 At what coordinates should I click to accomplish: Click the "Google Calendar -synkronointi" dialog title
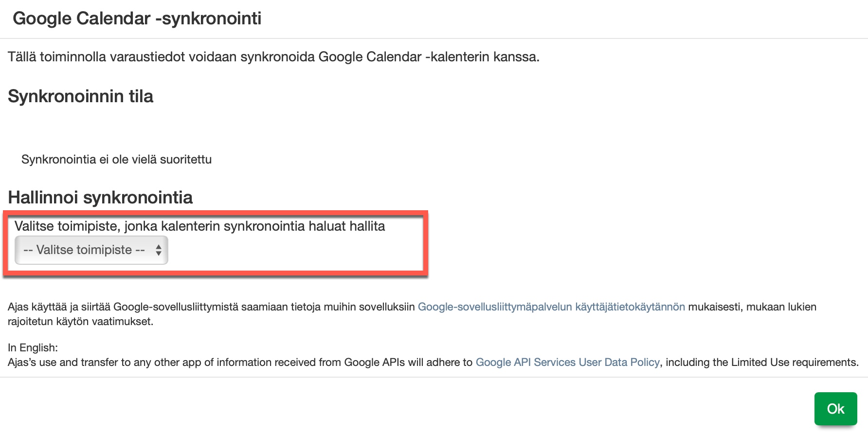[x=137, y=18]
